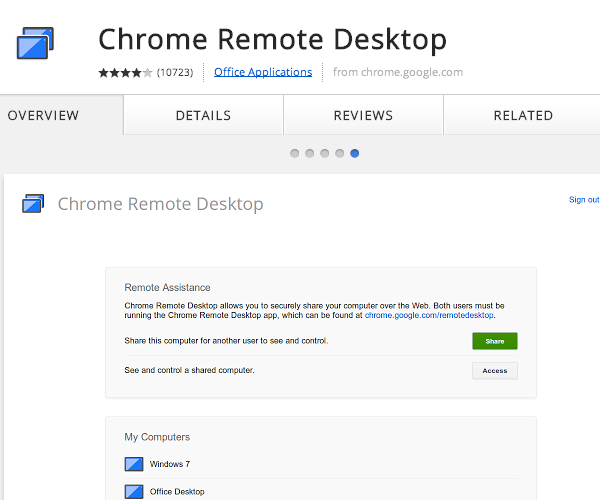This screenshot has width=600, height=500.
Task: Select the fourth screenshot carousel dot
Action: pos(339,153)
